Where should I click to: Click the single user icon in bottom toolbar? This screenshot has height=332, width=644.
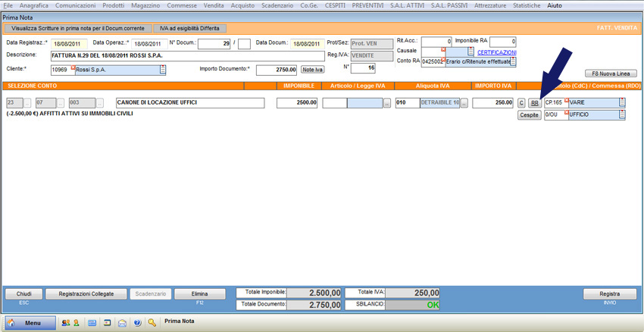[x=76, y=322]
